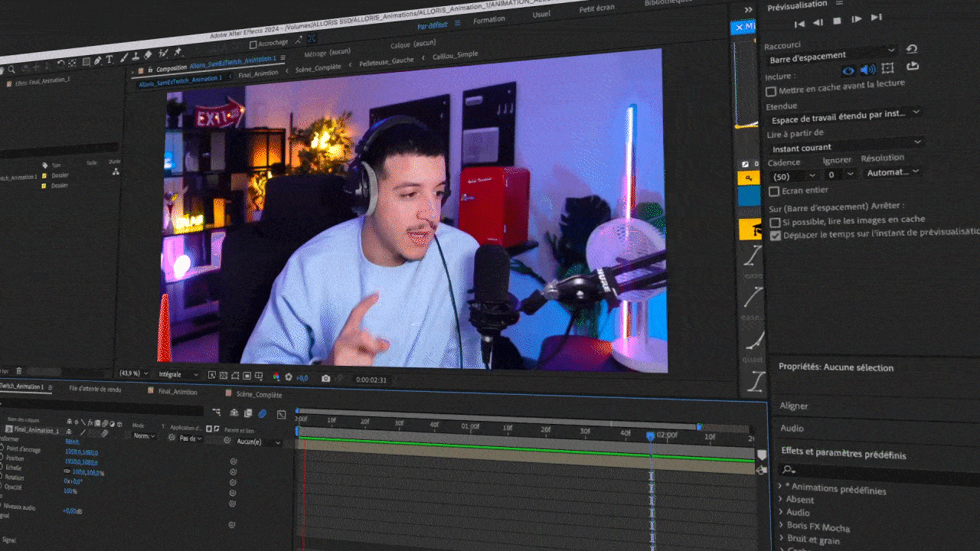Click the step forward one frame button

pyautogui.click(x=857, y=19)
